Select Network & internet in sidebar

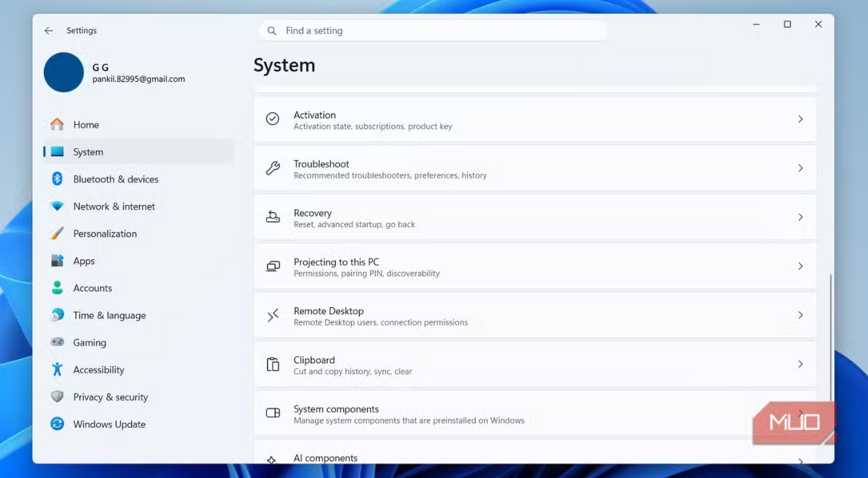click(x=114, y=206)
